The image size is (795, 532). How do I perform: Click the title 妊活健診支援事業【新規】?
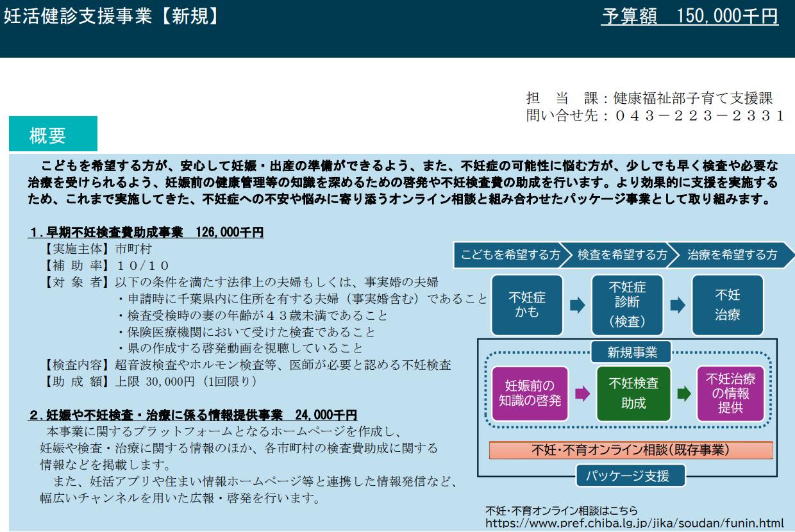point(111,17)
